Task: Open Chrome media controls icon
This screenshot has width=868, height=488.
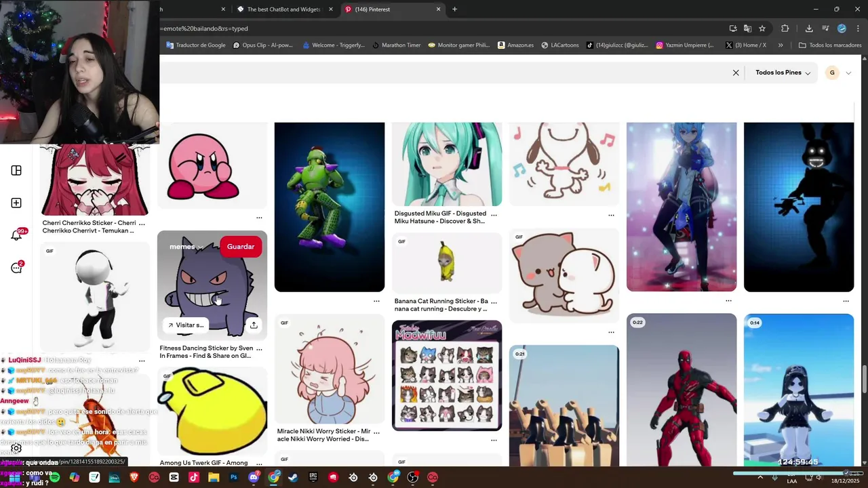Action: pos(825,28)
